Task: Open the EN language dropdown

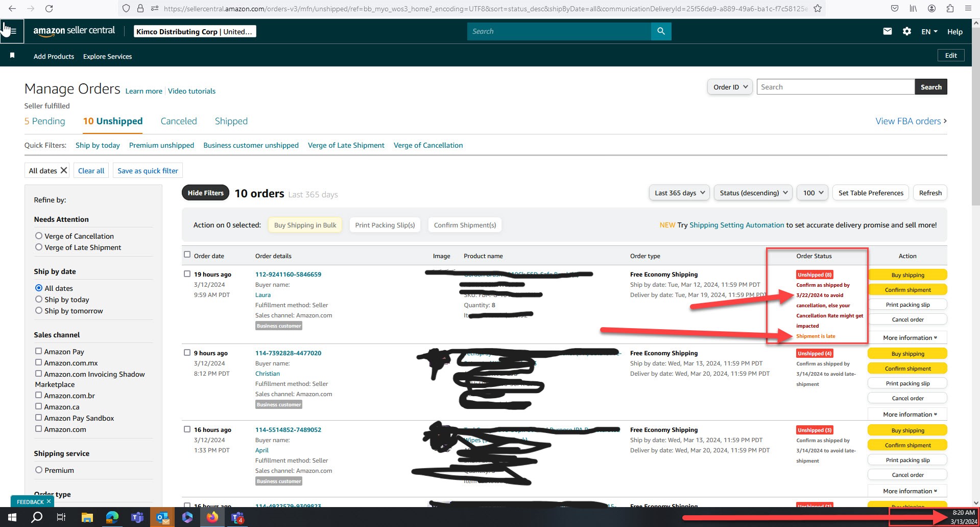Action: [929, 31]
